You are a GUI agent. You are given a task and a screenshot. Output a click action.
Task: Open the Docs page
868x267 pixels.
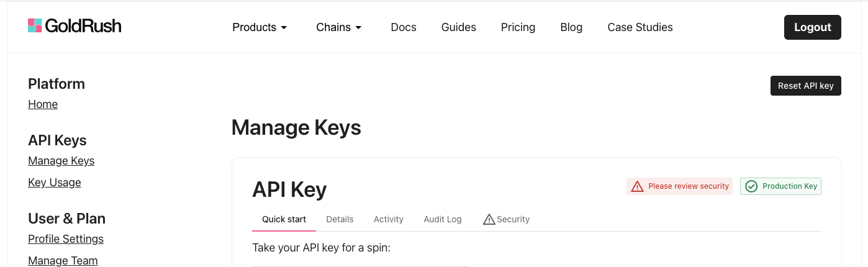point(404,27)
